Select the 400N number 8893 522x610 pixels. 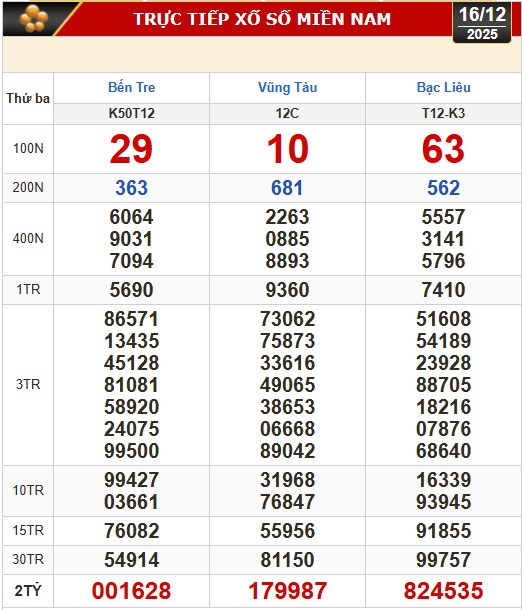(x=287, y=261)
